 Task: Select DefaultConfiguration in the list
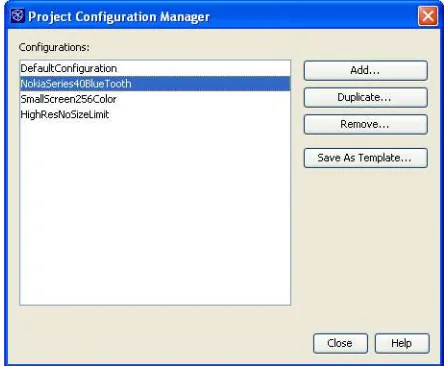coord(155,68)
